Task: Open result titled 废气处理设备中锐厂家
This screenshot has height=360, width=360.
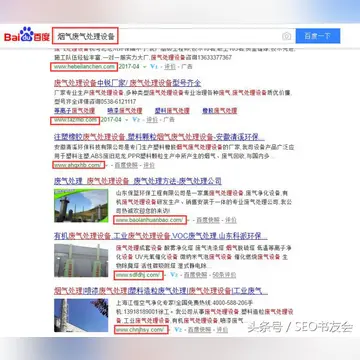Action: click(127, 83)
